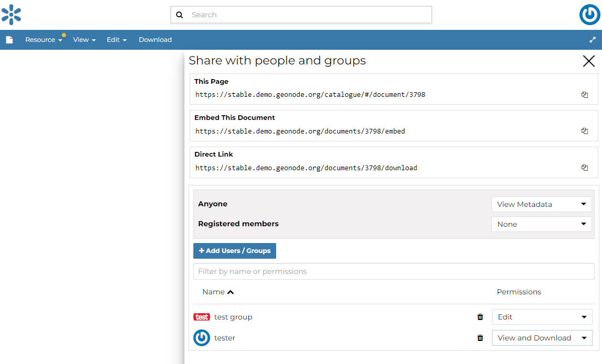The width and height of the screenshot is (602, 364).
Task: Remove tester using the trash icon
Action: point(480,338)
